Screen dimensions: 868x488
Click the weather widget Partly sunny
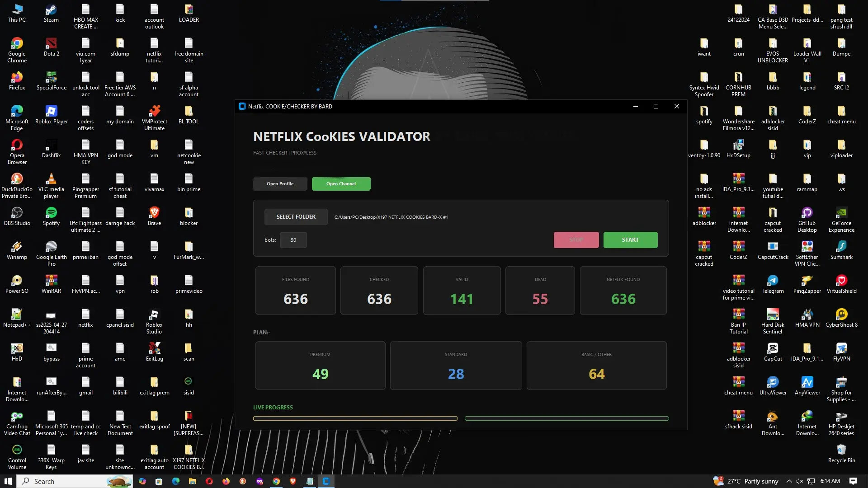tap(746, 481)
